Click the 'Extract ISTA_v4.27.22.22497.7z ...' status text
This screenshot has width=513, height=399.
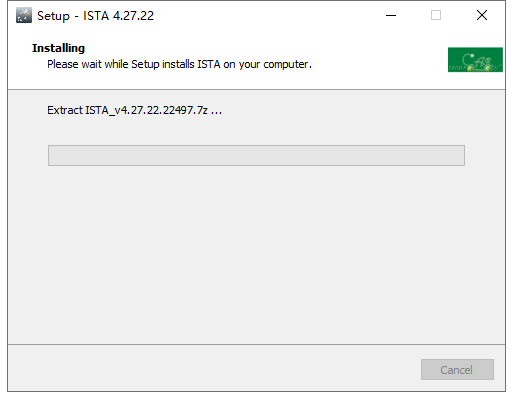(134, 110)
